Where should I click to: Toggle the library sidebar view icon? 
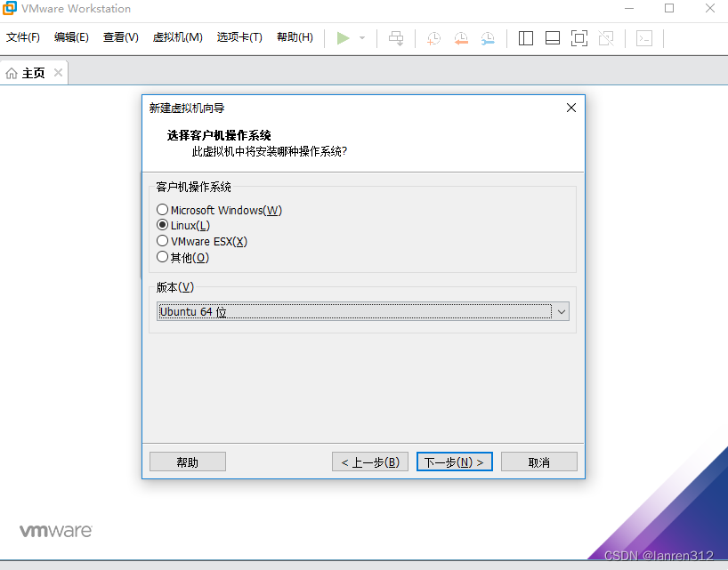click(526, 38)
